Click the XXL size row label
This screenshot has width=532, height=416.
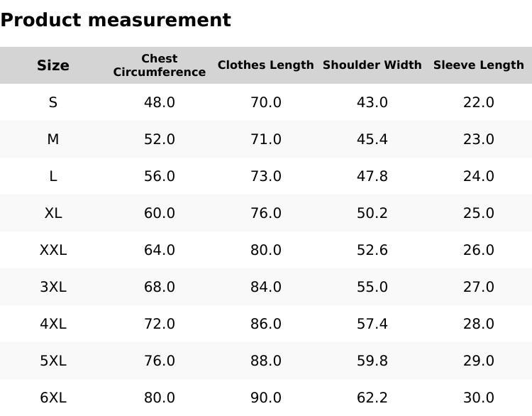(53, 250)
